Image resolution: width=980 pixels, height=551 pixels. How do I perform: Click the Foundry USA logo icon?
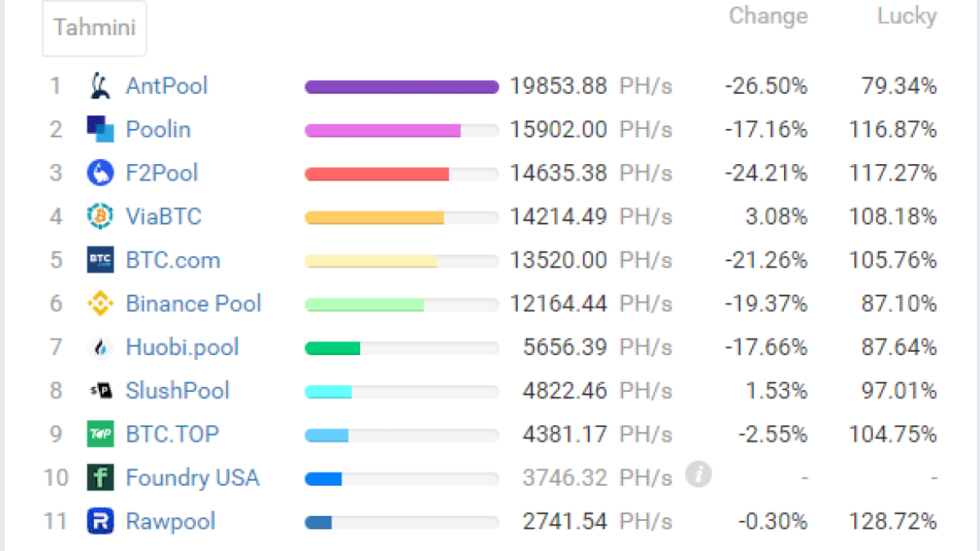[x=100, y=478]
